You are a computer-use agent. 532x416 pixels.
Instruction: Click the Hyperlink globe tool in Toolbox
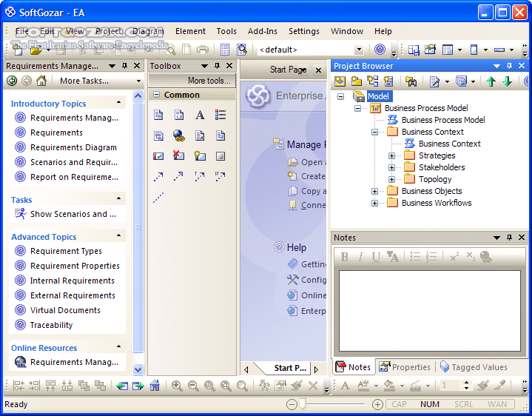click(x=179, y=135)
